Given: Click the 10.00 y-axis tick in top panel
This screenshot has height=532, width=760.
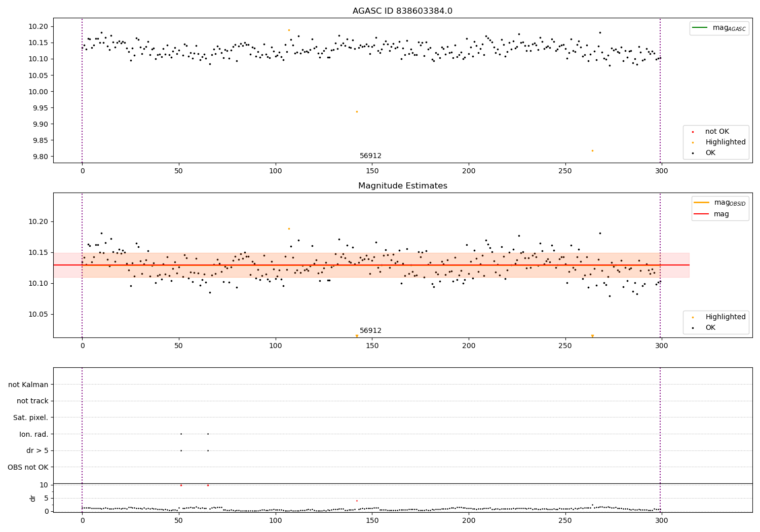Looking at the screenshot, I should coord(37,92).
